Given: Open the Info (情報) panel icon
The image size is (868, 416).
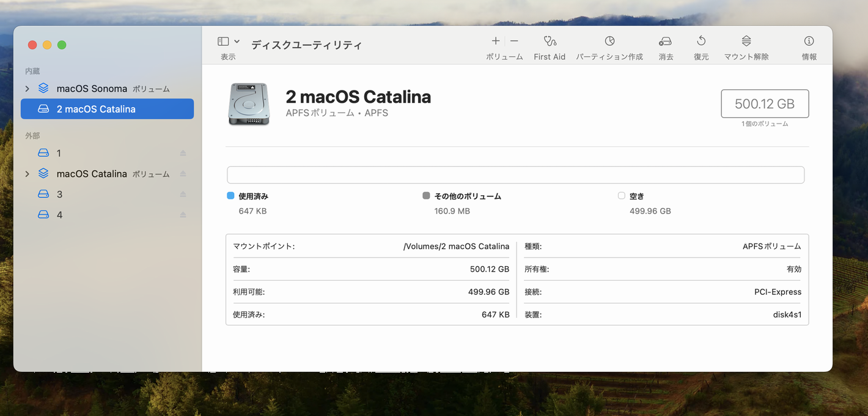Looking at the screenshot, I should coord(809,41).
